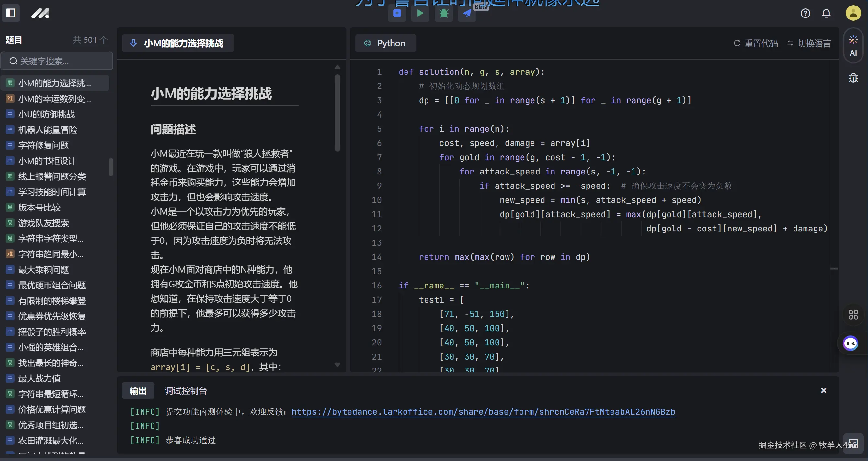Expand the problem description via the down chevron
Image resolution: width=868 pixels, height=461 pixels.
[x=337, y=365]
